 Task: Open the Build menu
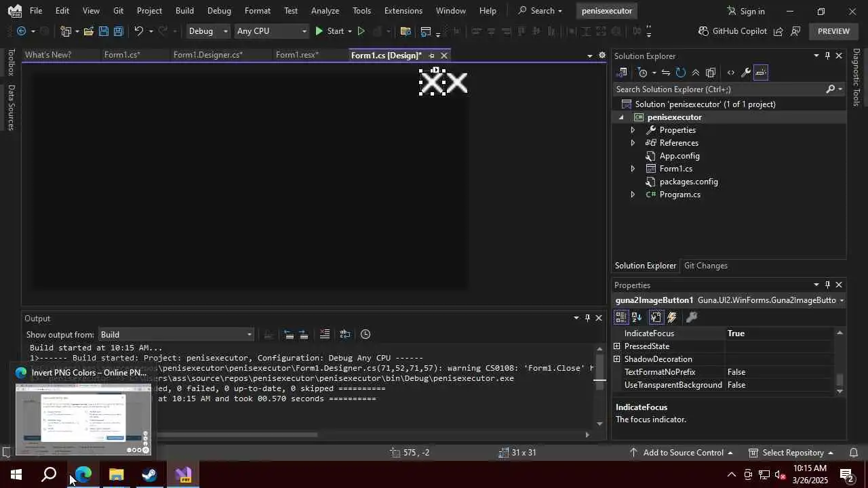coord(184,11)
